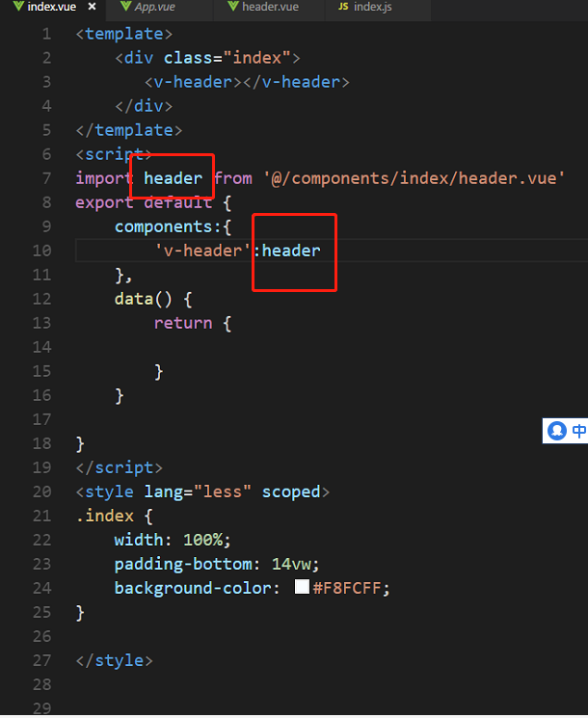Click the background-color property name
The height and width of the screenshot is (718, 588).
pos(193,588)
